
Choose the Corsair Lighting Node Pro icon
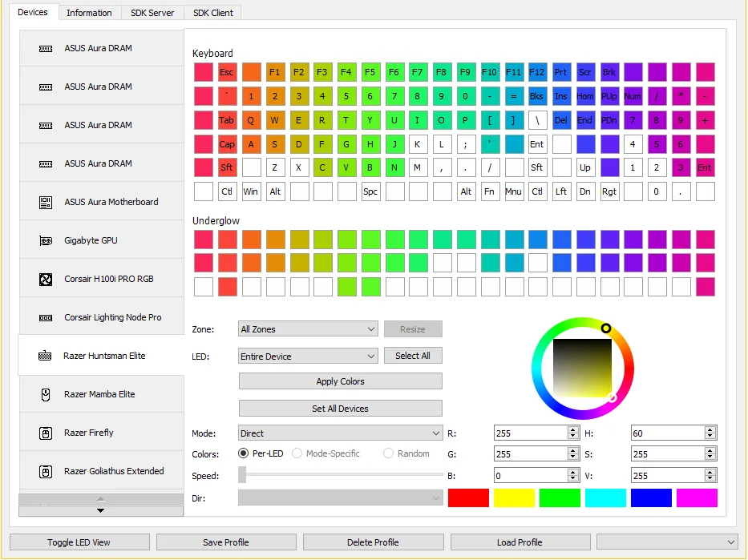pyautogui.click(x=46, y=318)
